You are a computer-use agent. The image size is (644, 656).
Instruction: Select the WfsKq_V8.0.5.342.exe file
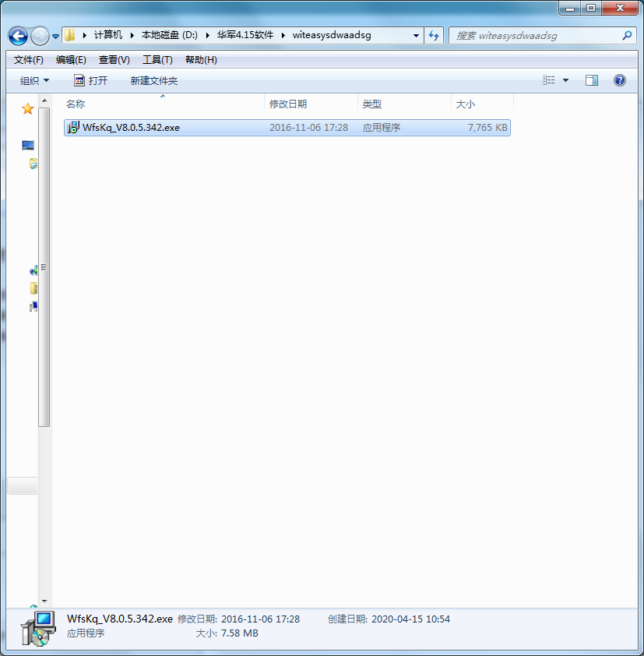click(287, 128)
